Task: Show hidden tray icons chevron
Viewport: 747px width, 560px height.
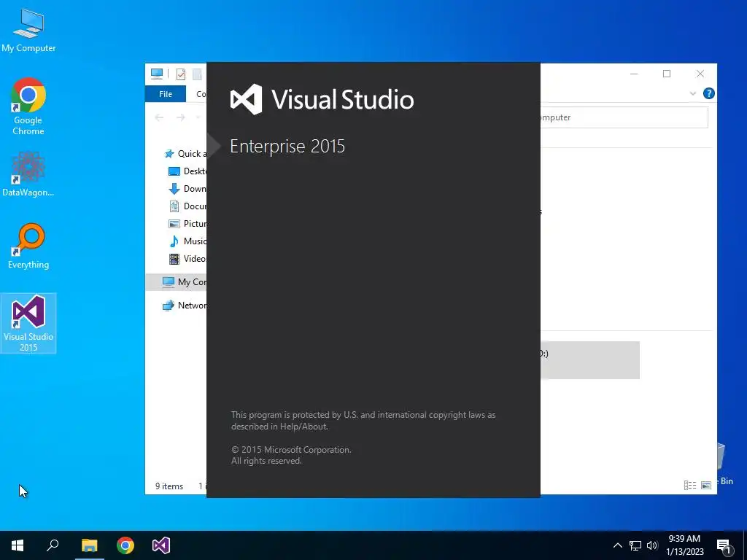Action: (617, 545)
